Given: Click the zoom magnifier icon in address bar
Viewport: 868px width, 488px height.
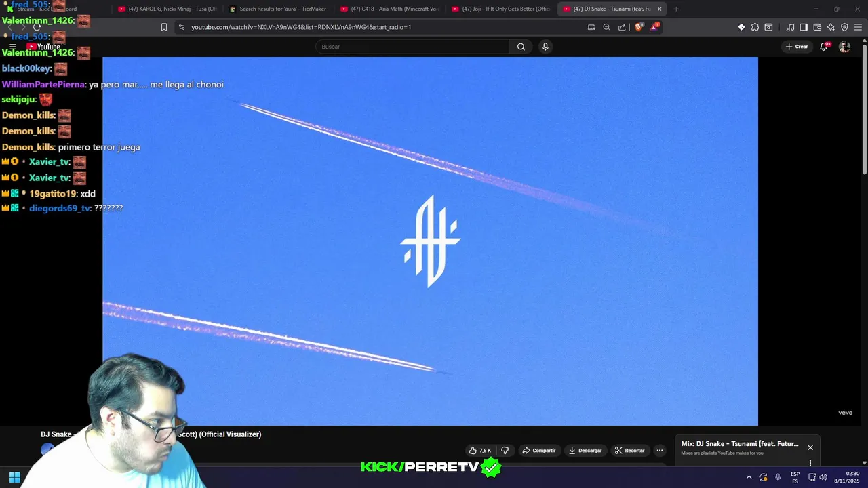Looking at the screenshot, I should tap(607, 27).
